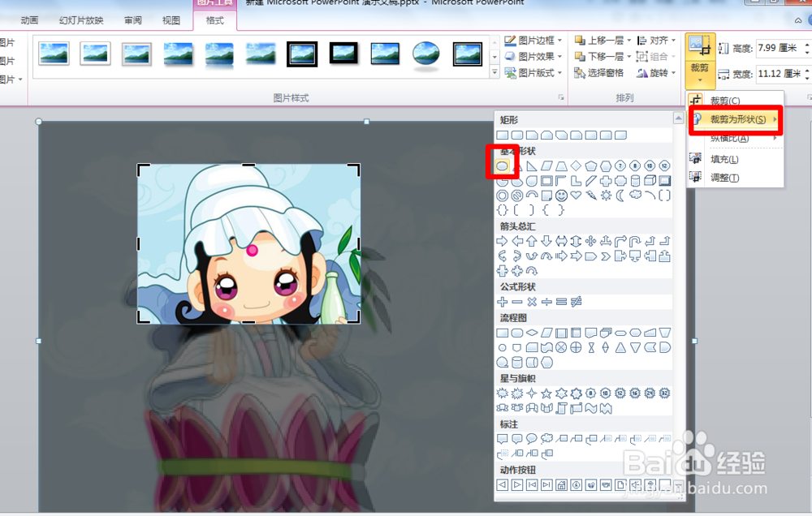Select the 32-point star shape
812x516 pixels.
pyautogui.click(x=665, y=393)
